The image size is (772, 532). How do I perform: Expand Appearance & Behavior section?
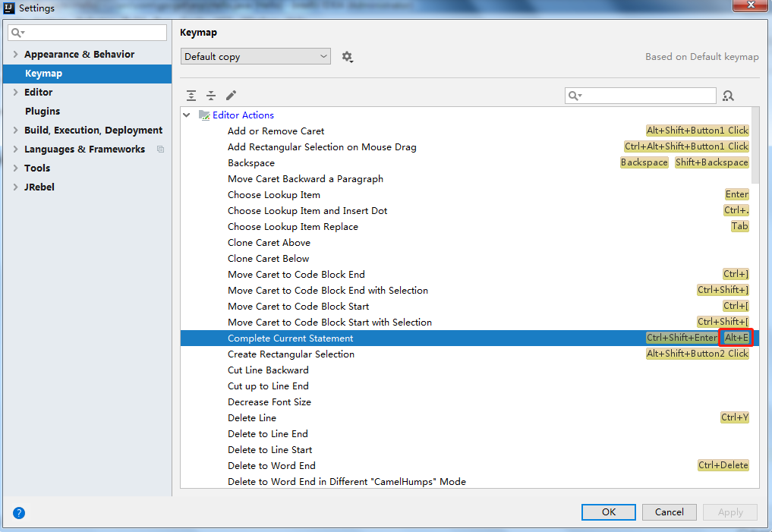click(x=15, y=54)
